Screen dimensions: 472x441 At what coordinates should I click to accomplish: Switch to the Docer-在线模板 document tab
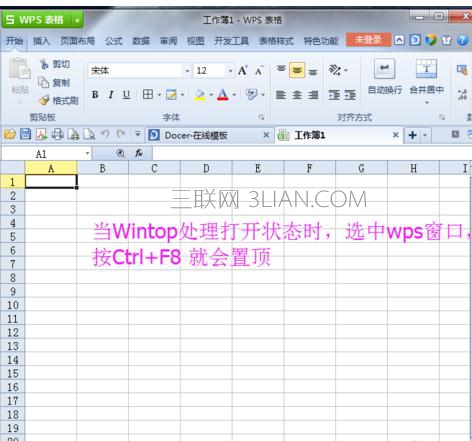point(196,135)
